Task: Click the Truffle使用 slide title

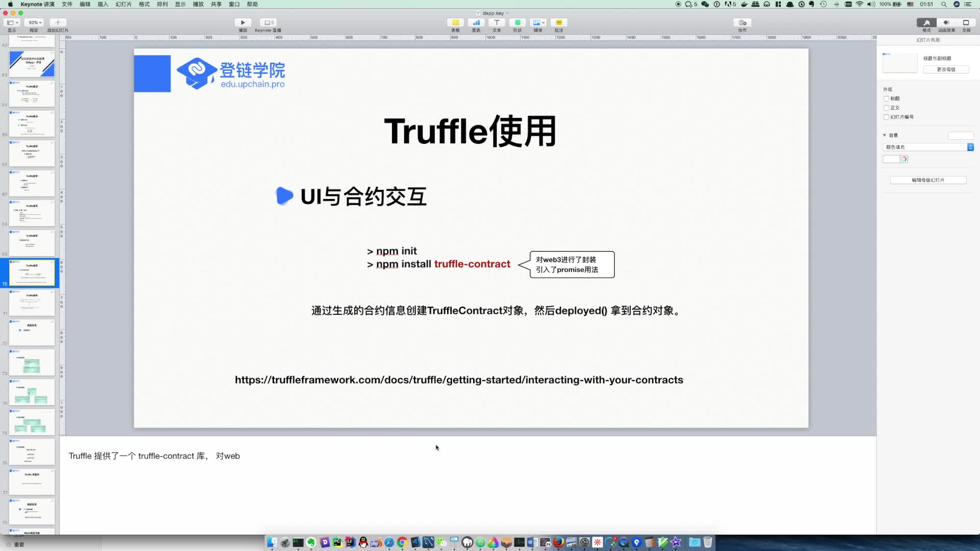Action: pyautogui.click(x=470, y=131)
